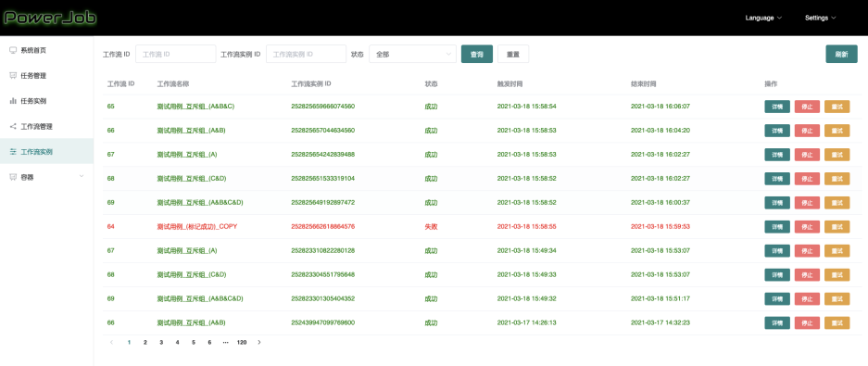Image resolution: width=868 pixels, height=366 pixels.
Task: Open 任务管理 in the sidebar
Action: point(46,76)
